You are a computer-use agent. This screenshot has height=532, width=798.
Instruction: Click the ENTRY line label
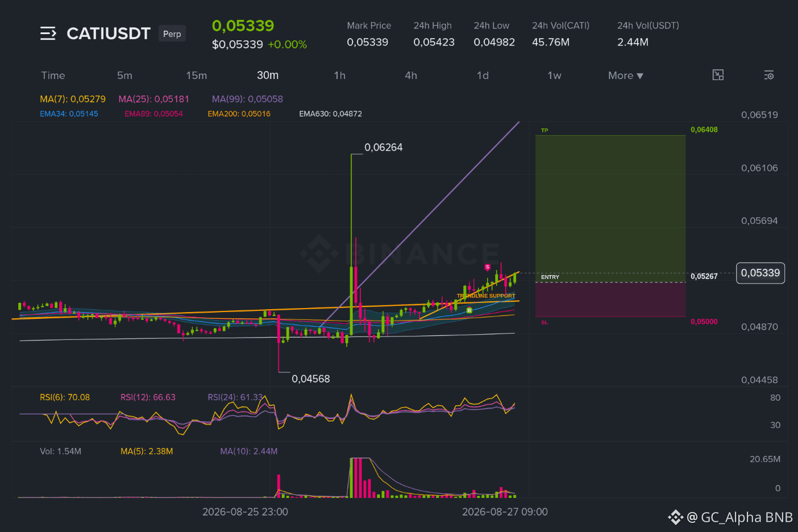pyautogui.click(x=550, y=277)
